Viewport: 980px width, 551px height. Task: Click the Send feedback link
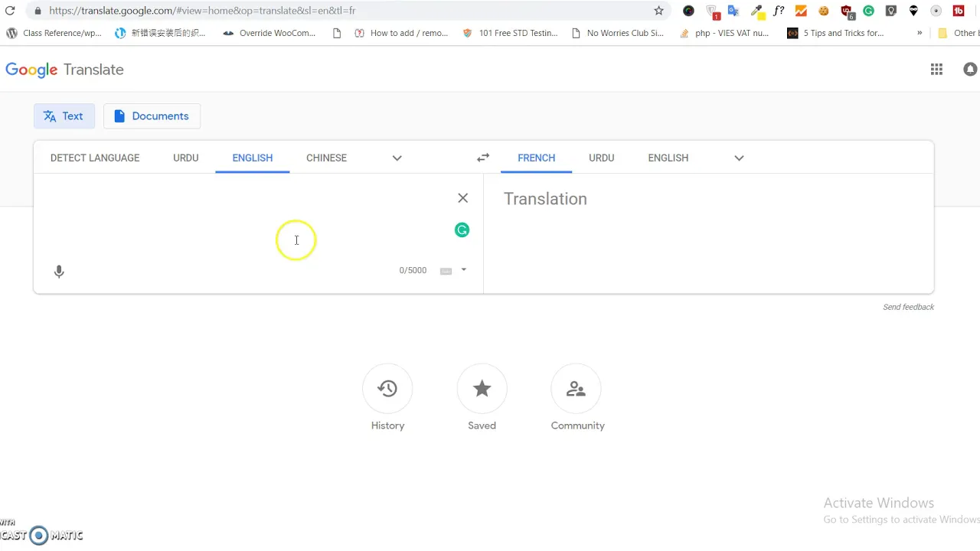point(908,307)
